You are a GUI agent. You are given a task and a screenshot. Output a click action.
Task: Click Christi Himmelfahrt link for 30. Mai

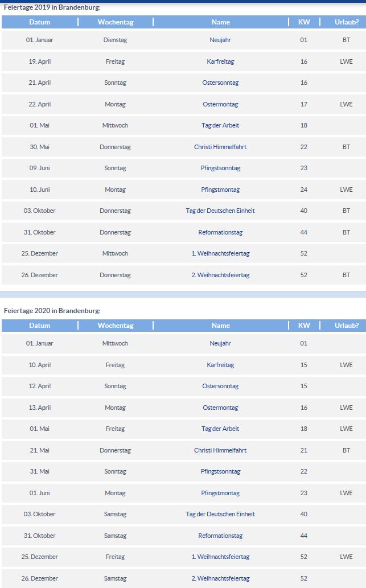tap(220, 147)
